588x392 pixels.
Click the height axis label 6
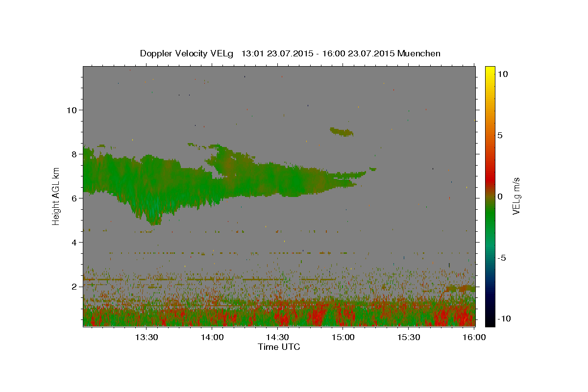pyautogui.click(x=74, y=198)
